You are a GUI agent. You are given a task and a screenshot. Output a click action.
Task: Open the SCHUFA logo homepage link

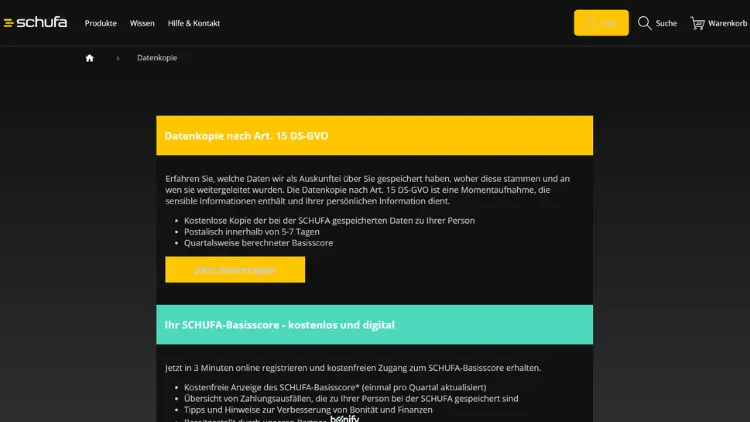coord(35,22)
